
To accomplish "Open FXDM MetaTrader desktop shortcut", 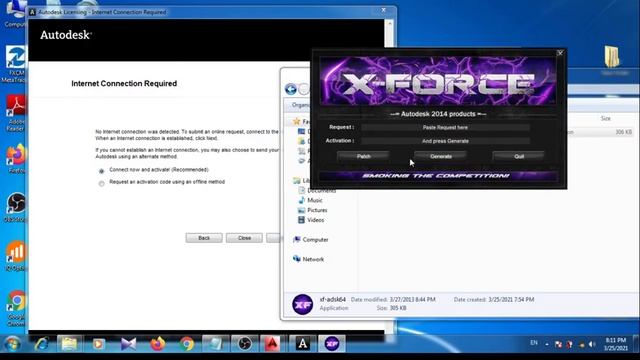I will coord(16,64).
